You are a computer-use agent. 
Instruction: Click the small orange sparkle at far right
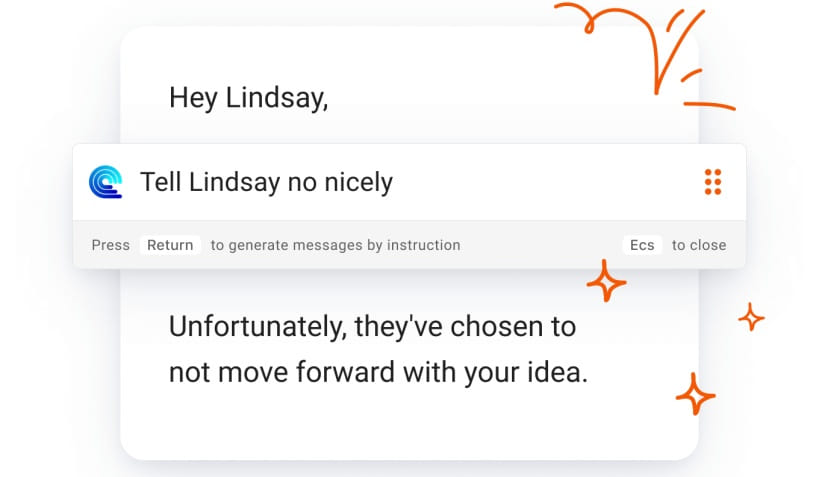coord(751,317)
